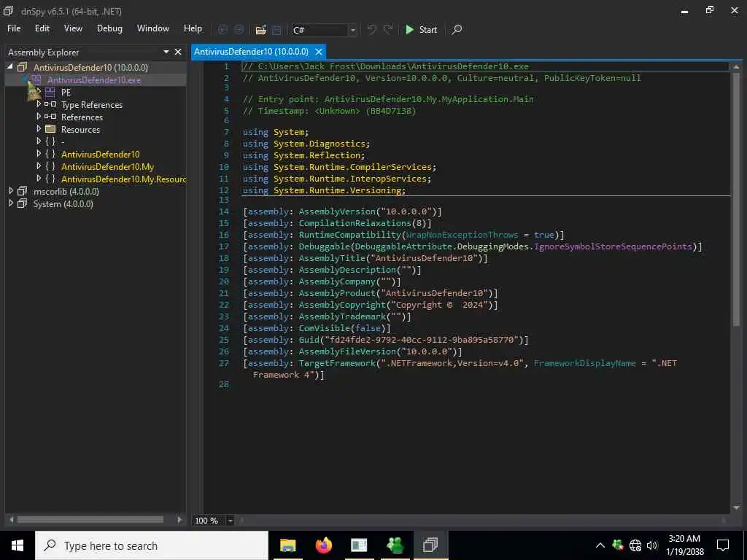This screenshot has height=560, width=747.
Task: Open Firefox from the taskbar
Action: click(x=323, y=545)
